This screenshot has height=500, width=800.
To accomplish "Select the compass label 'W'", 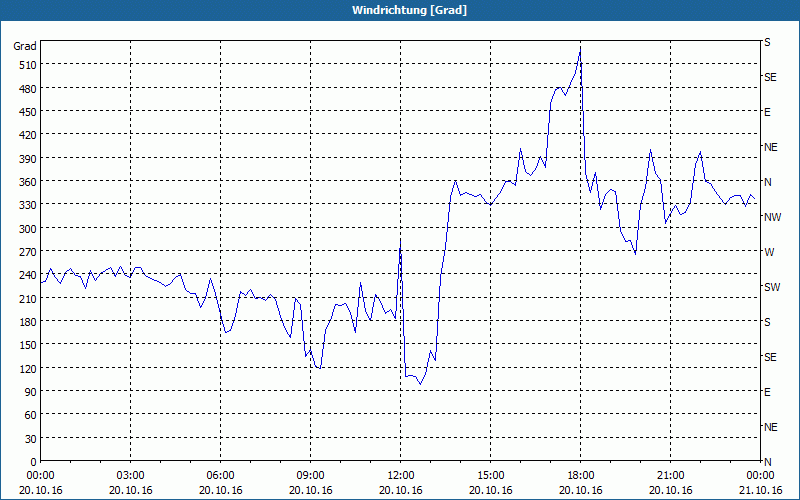I will click(769, 252).
